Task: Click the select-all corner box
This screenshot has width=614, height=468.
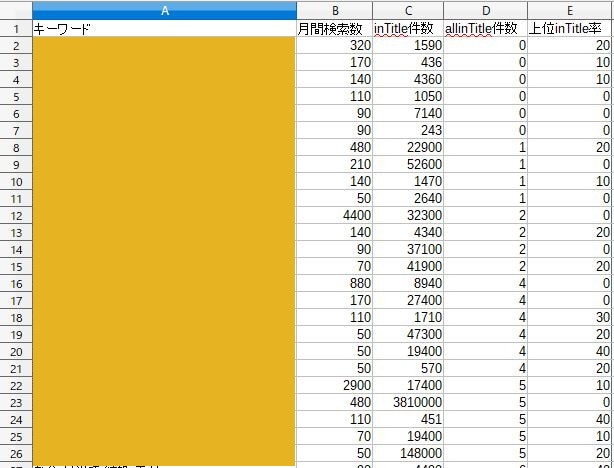Action: (x=16, y=11)
